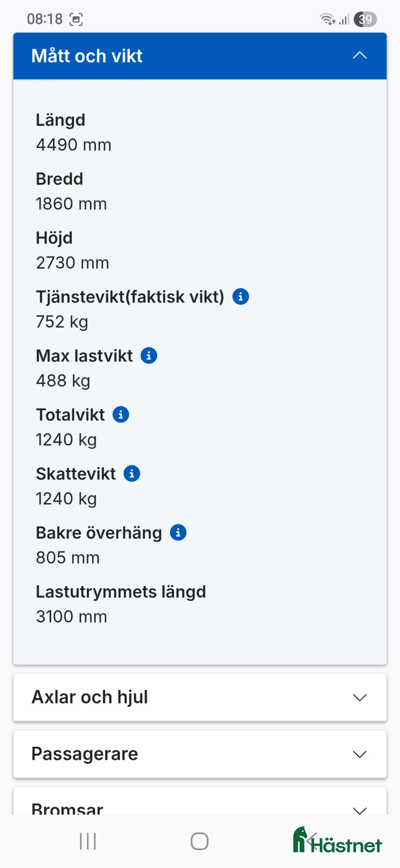Tap info icon beside Bakre överhäng

click(x=179, y=532)
